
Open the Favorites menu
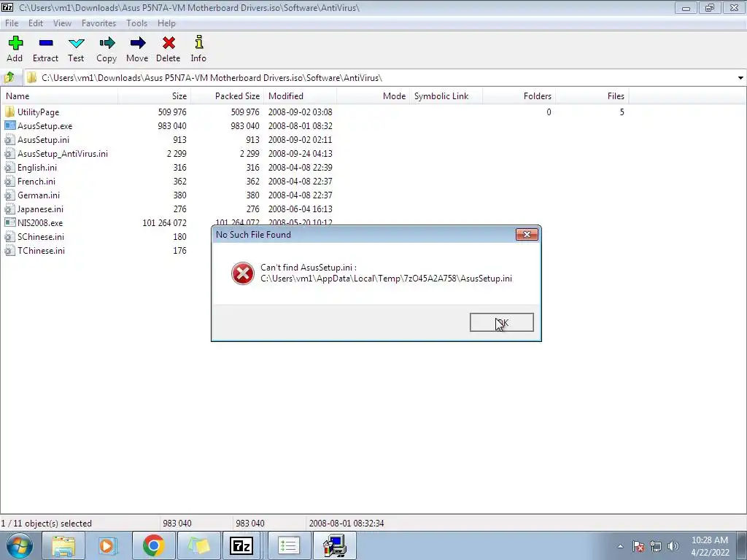click(x=98, y=23)
